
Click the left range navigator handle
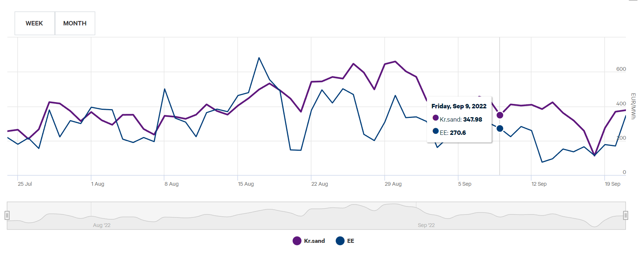[7, 215]
